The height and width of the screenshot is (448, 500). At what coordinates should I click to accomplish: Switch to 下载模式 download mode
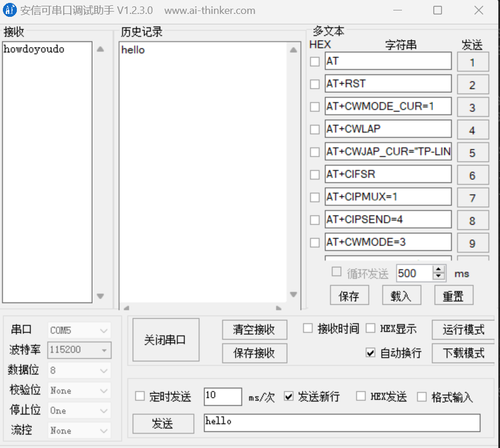click(464, 352)
